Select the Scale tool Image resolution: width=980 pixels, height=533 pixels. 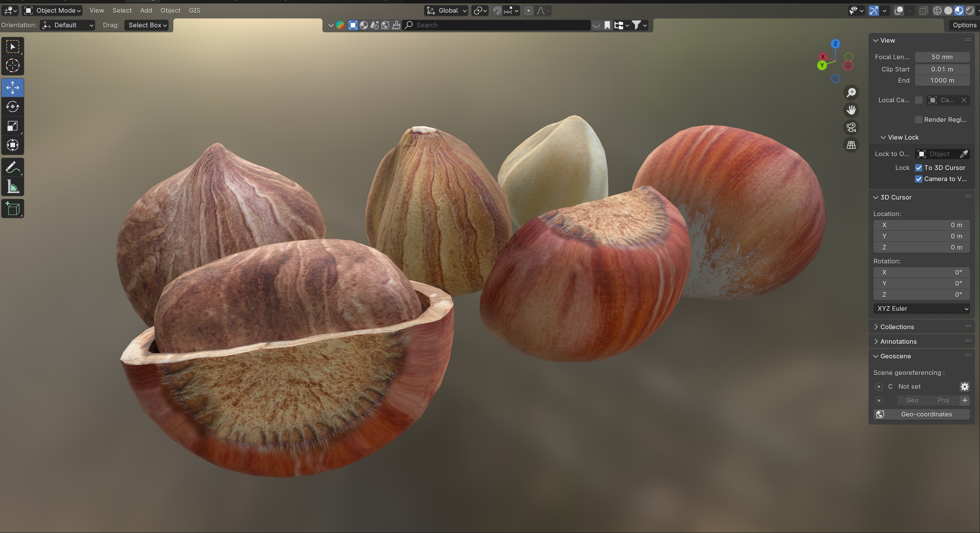pos(12,126)
